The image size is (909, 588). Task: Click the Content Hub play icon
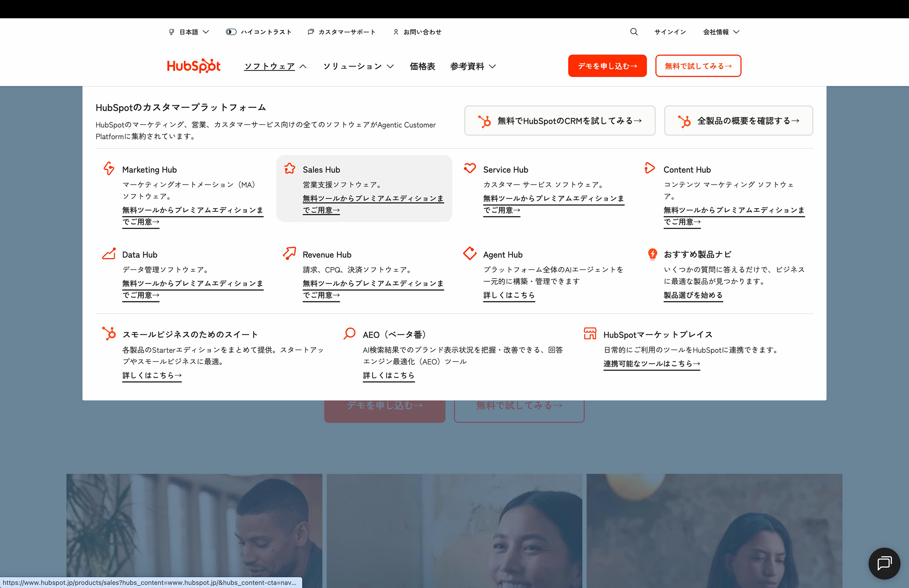(x=650, y=168)
